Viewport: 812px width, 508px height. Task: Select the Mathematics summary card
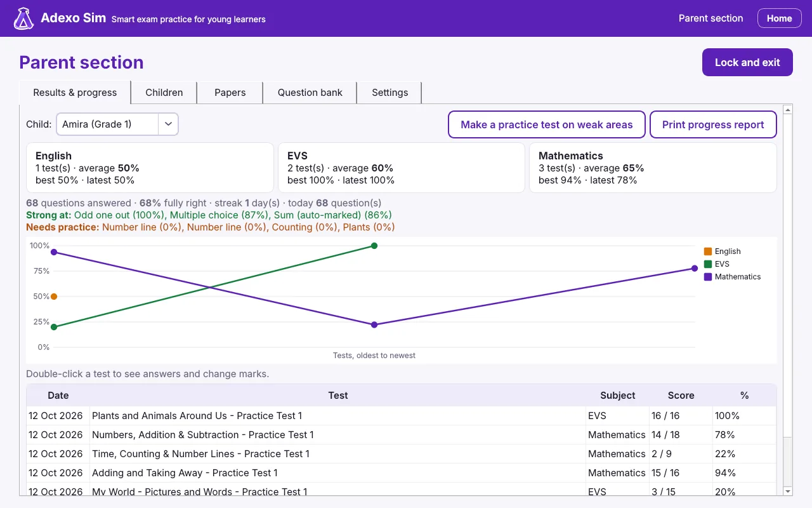point(653,168)
